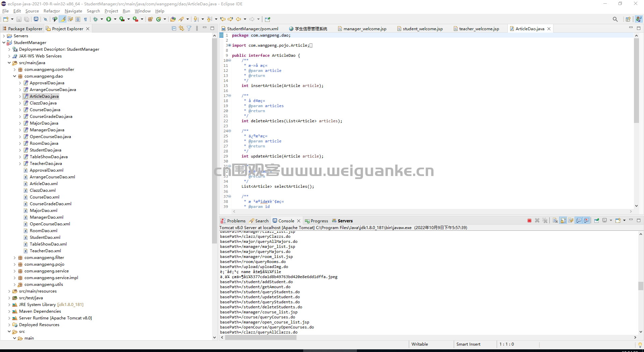Close the ArticleDao.java editor tab
Image resolution: width=644 pixels, height=352 pixels.
coord(549,29)
